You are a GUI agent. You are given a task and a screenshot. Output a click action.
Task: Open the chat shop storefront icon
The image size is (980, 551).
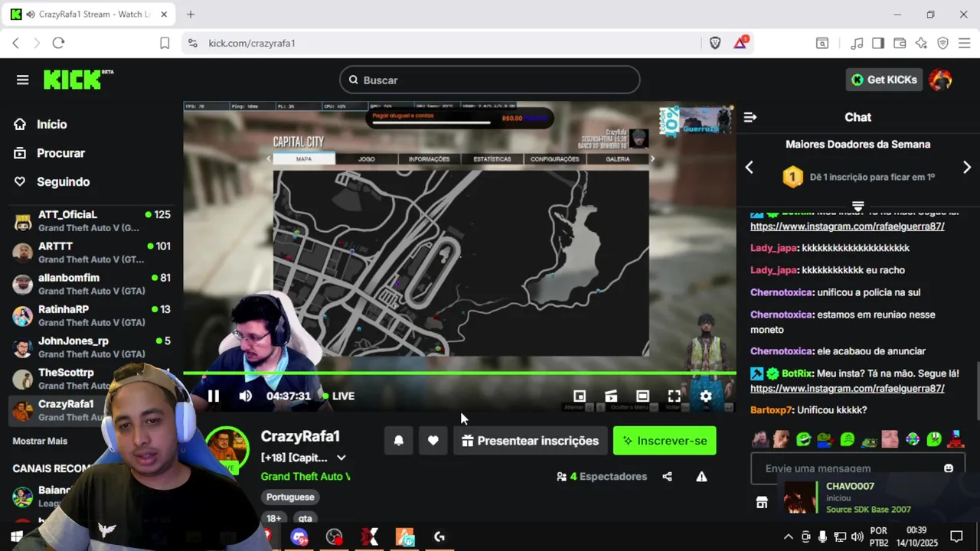(x=762, y=502)
